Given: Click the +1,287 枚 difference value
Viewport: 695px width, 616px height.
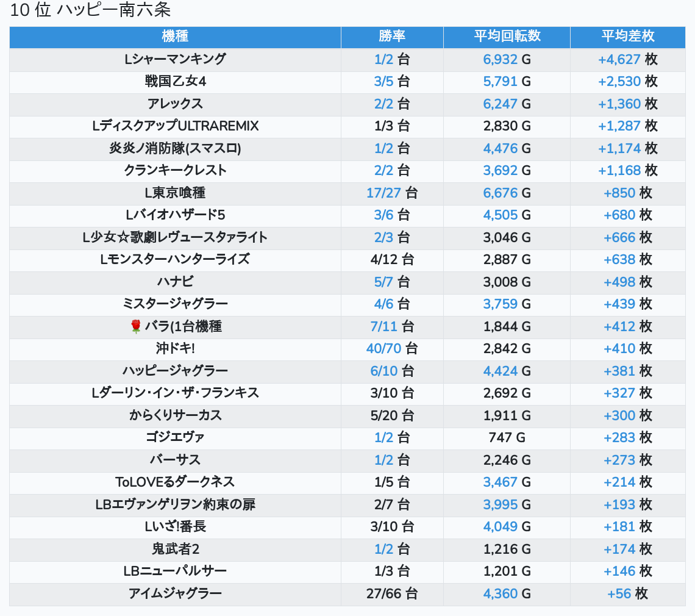Looking at the screenshot, I should coord(627,126).
